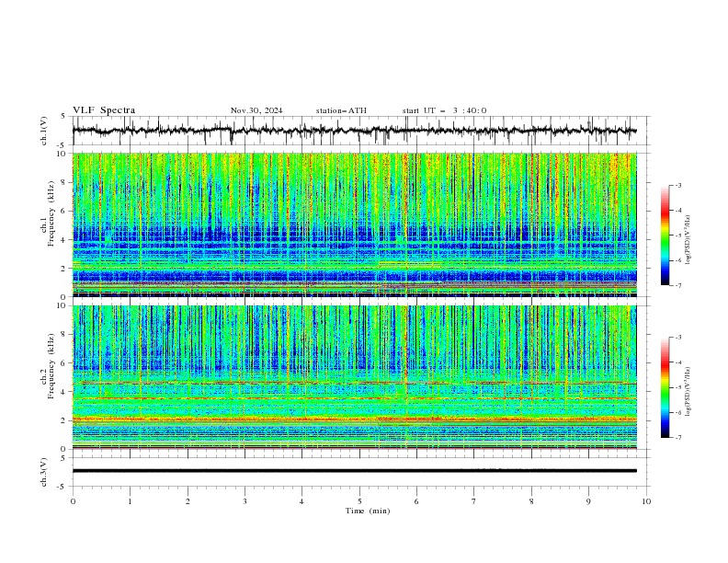728x563 pixels.
Task: Click the ch.3 voltage trace strip
Action: coord(361,472)
